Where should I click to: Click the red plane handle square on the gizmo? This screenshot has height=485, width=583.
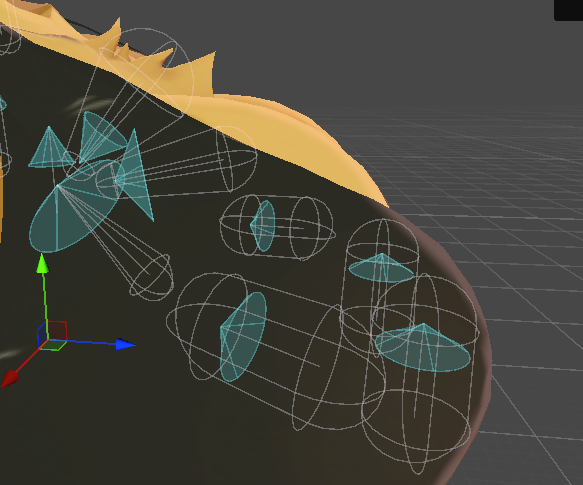pos(57,330)
